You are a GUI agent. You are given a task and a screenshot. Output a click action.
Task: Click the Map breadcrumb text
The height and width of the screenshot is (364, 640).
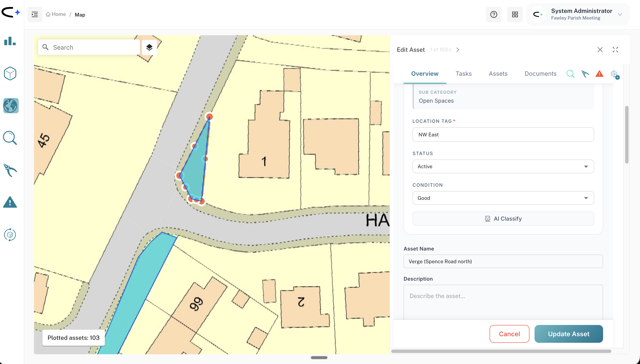pyautogui.click(x=80, y=14)
